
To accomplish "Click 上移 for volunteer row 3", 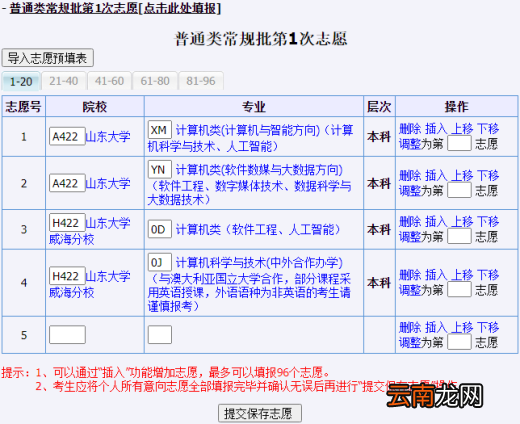I will point(462,221).
